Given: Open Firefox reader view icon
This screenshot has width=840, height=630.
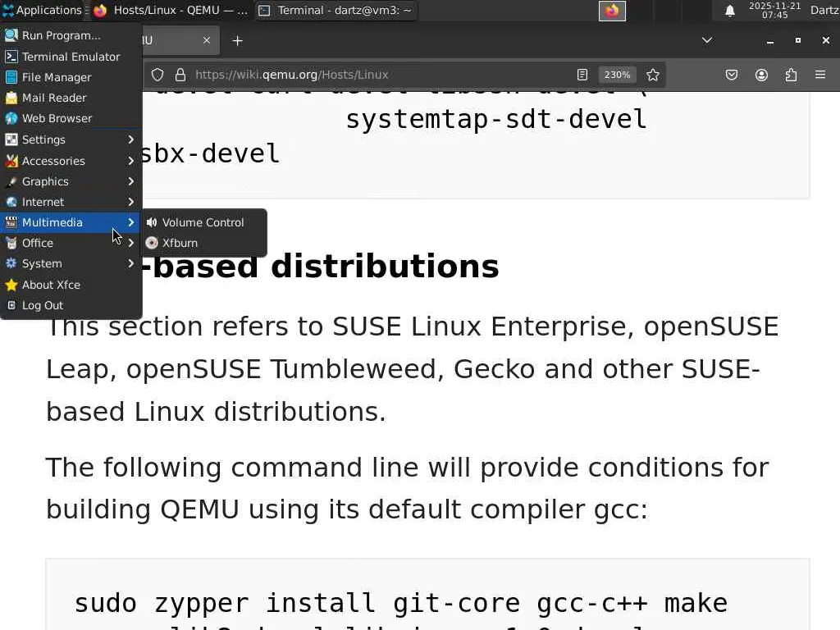Looking at the screenshot, I should [x=582, y=75].
